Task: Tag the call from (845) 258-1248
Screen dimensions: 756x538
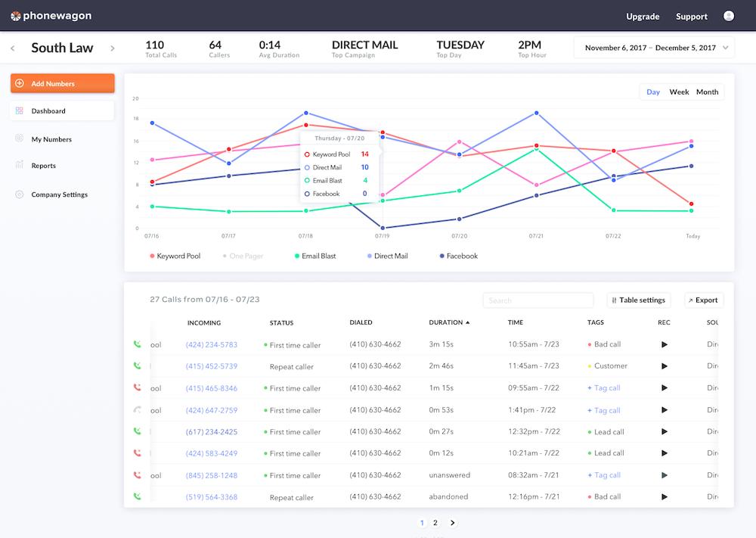Action: 603,475
